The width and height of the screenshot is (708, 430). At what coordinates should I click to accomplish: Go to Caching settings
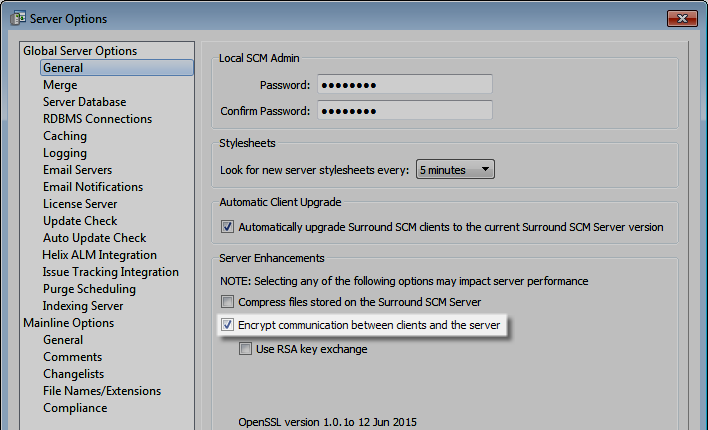(65, 136)
